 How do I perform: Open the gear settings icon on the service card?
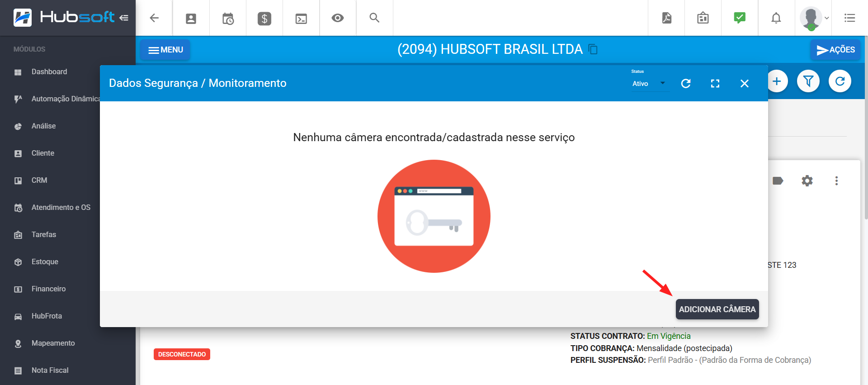[807, 181]
